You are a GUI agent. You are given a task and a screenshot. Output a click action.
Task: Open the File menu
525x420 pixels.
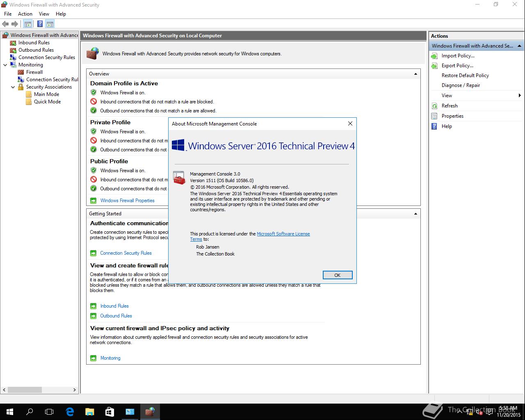pyautogui.click(x=8, y=14)
